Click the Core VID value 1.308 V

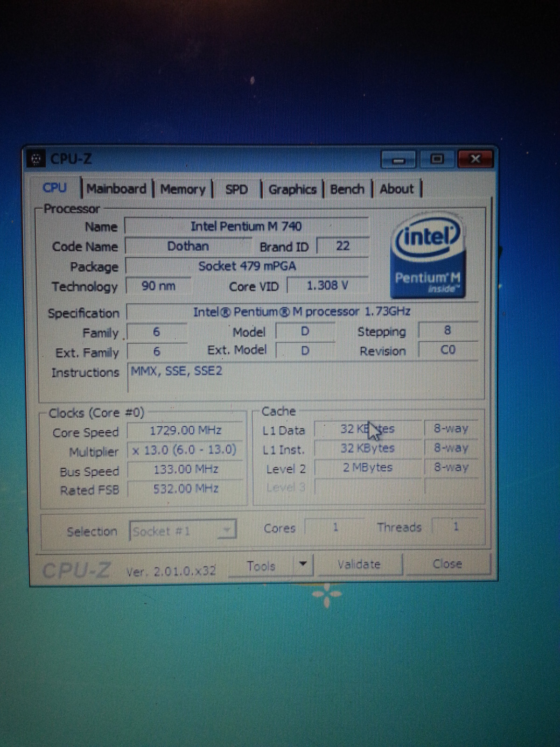[328, 285]
